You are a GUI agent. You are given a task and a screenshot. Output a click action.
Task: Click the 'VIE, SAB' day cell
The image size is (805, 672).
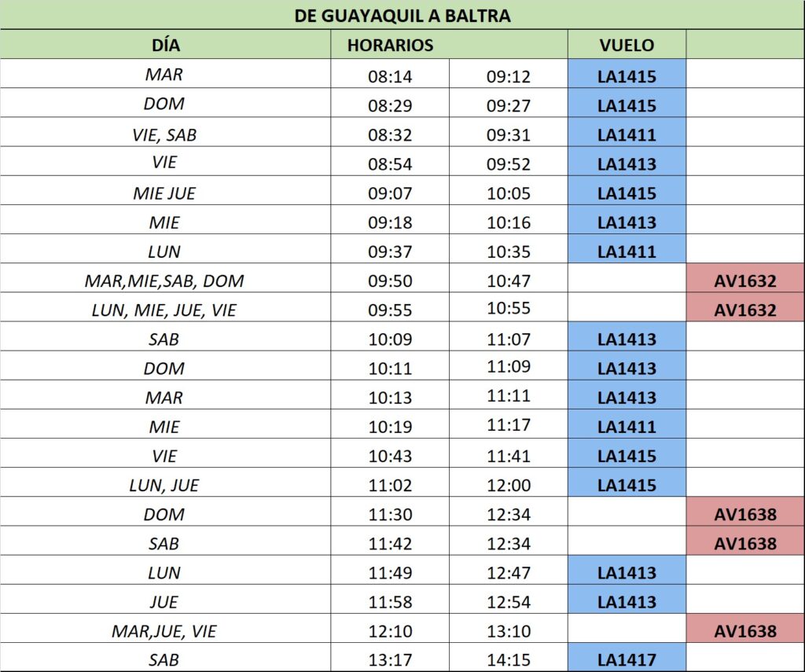click(x=165, y=134)
